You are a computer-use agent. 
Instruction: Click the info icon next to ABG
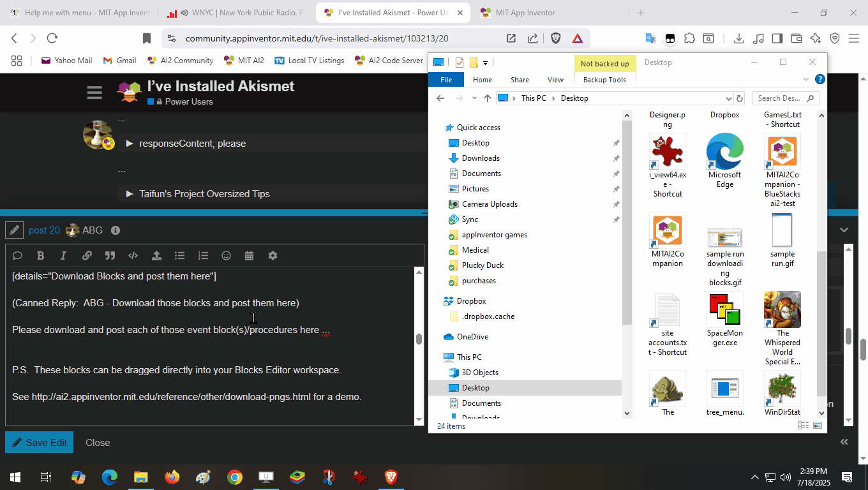pos(116,230)
